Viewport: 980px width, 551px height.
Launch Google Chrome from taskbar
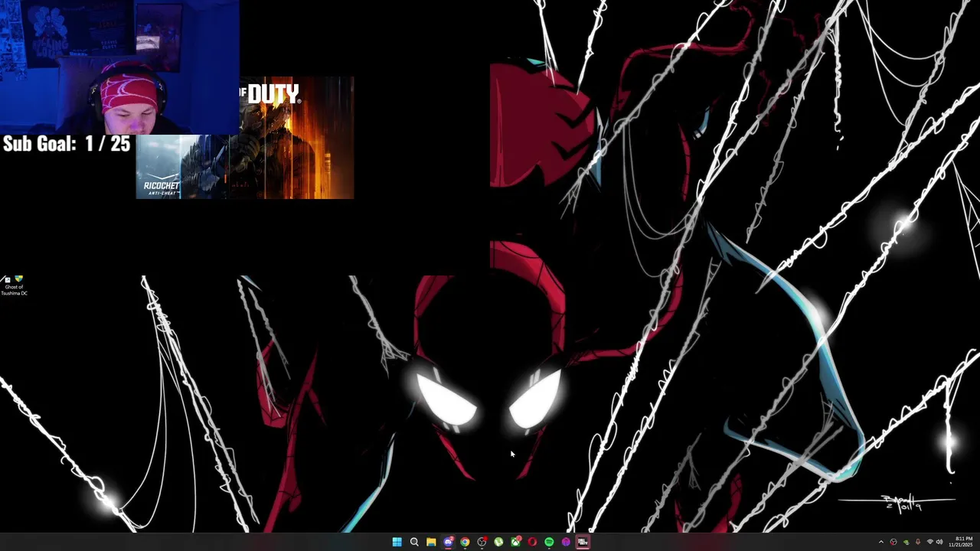pos(465,542)
